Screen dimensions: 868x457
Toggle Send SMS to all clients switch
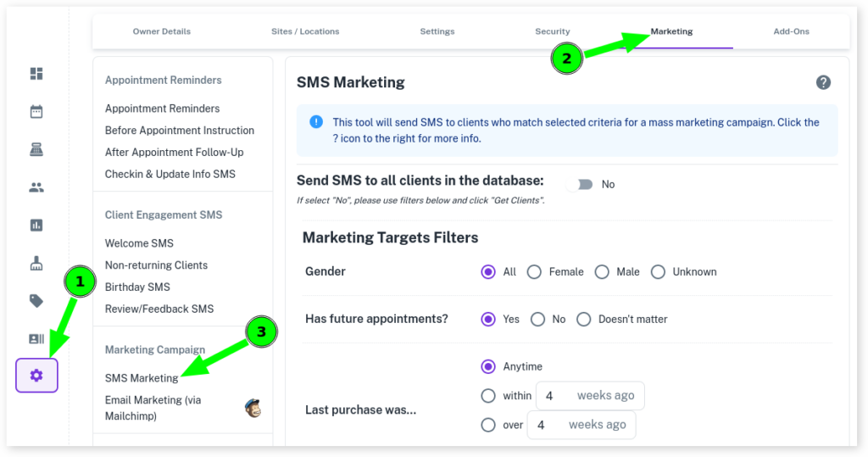coord(581,184)
